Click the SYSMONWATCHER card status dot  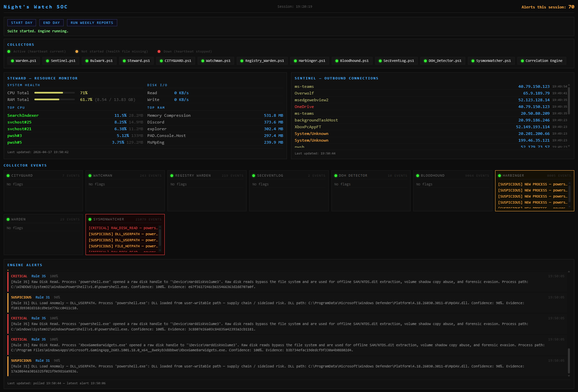point(90,219)
